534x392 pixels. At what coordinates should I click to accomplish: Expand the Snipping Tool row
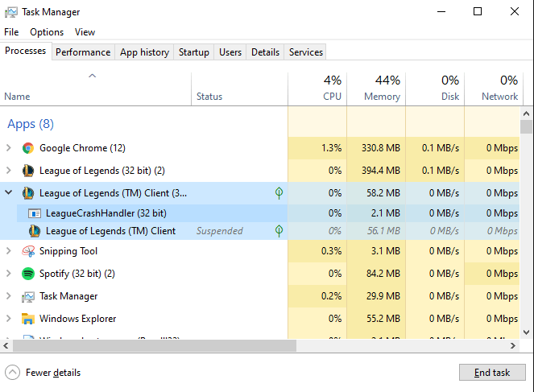pyautogui.click(x=9, y=251)
